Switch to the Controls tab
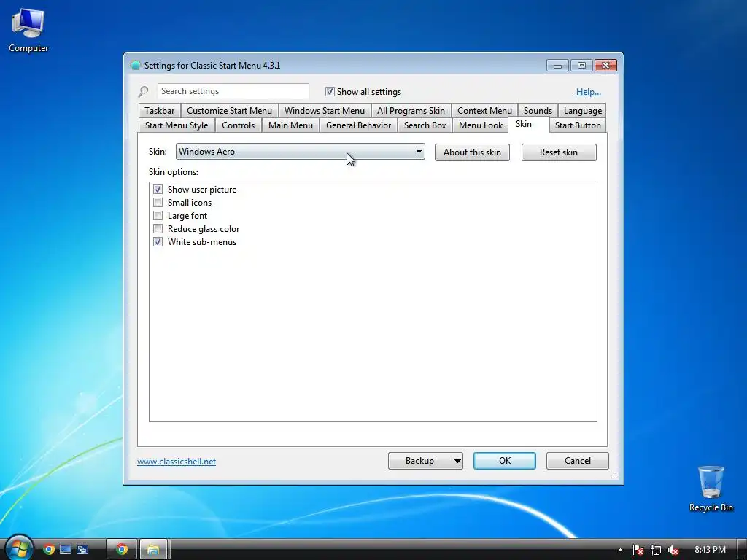Image resolution: width=747 pixels, height=560 pixels. tap(239, 125)
